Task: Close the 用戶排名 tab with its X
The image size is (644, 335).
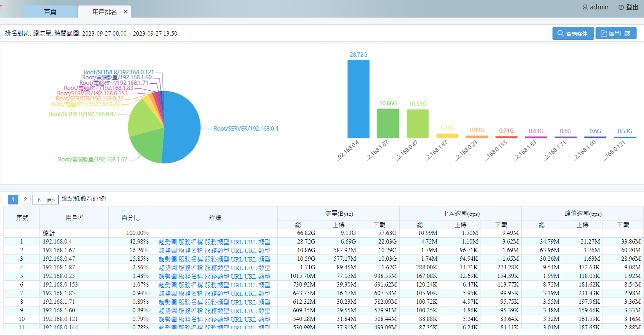Action: (126, 12)
